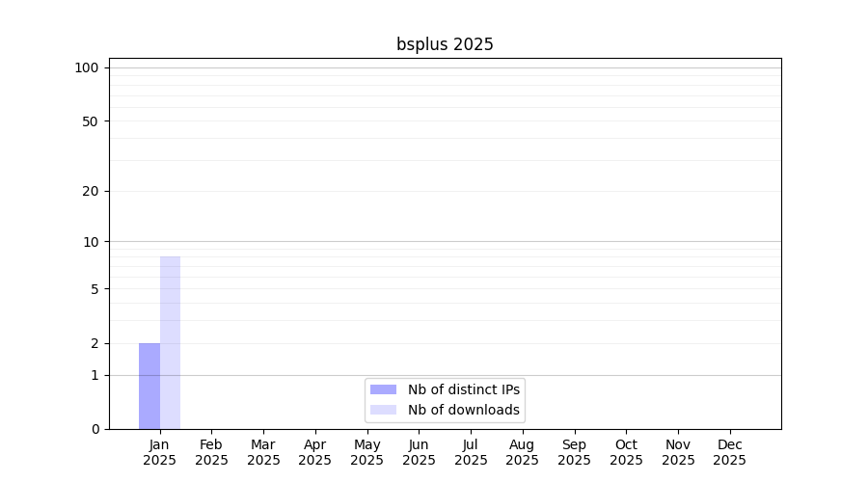This screenshot has width=868, height=482.
Task: Select the dark blue distinct IPs bar
Action: point(149,386)
